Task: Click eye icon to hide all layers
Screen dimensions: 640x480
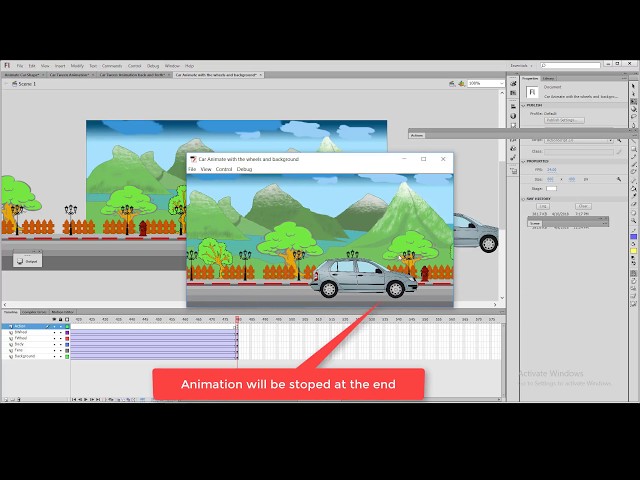Action: pos(54,319)
